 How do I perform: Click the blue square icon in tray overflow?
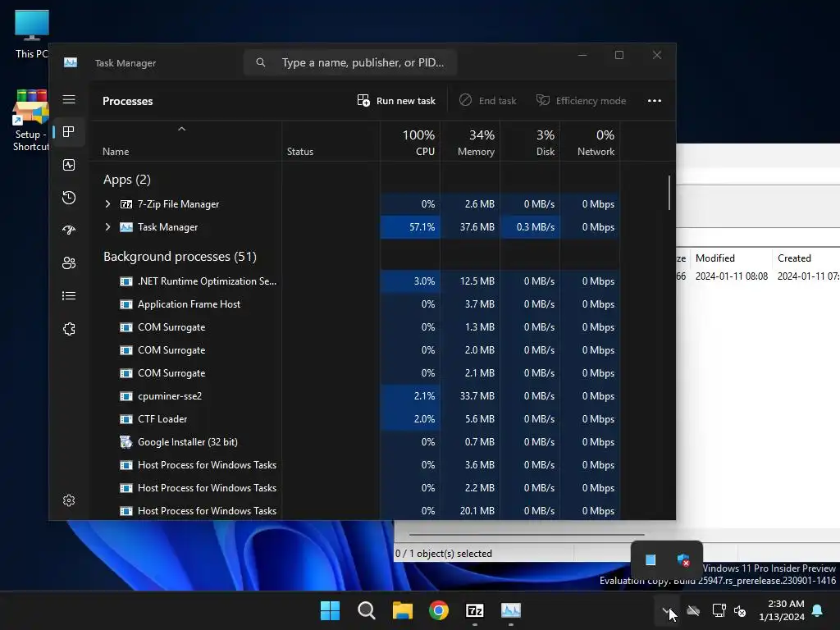pos(651,560)
